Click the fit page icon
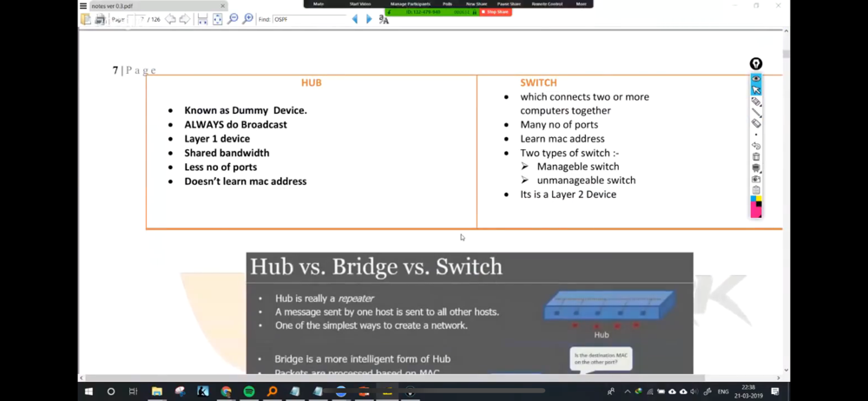 [x=218, y=19]
